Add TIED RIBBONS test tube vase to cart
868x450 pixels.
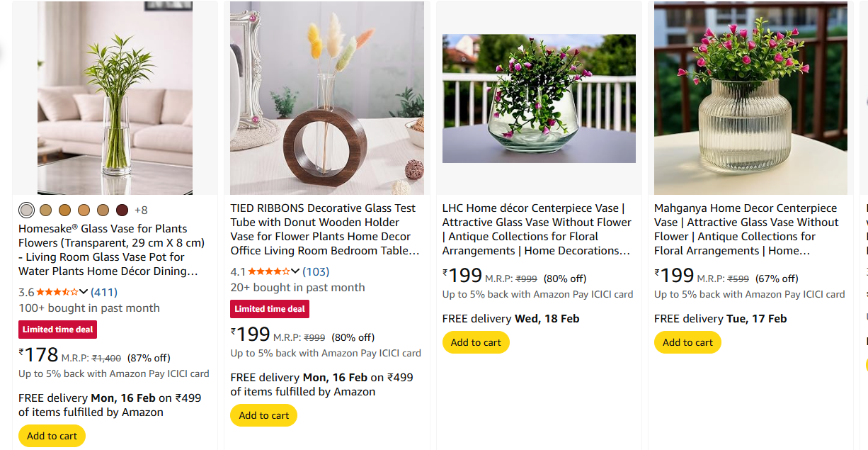[x=263, y=415]
